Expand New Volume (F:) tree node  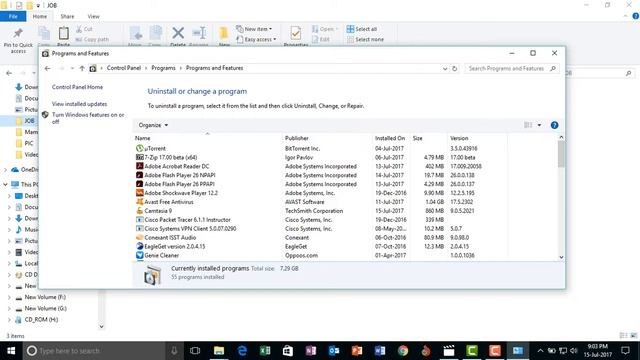point(9,298)
